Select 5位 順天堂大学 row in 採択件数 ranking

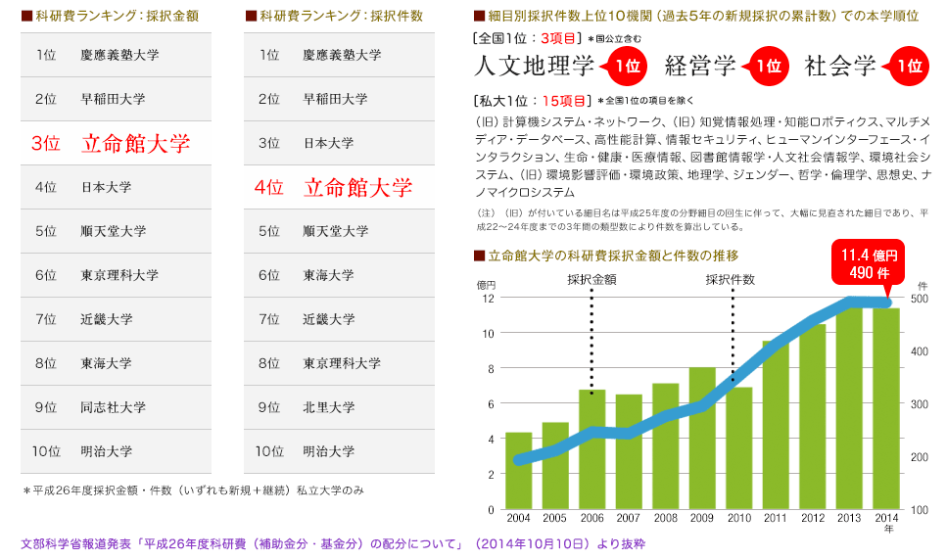[339, 231]
